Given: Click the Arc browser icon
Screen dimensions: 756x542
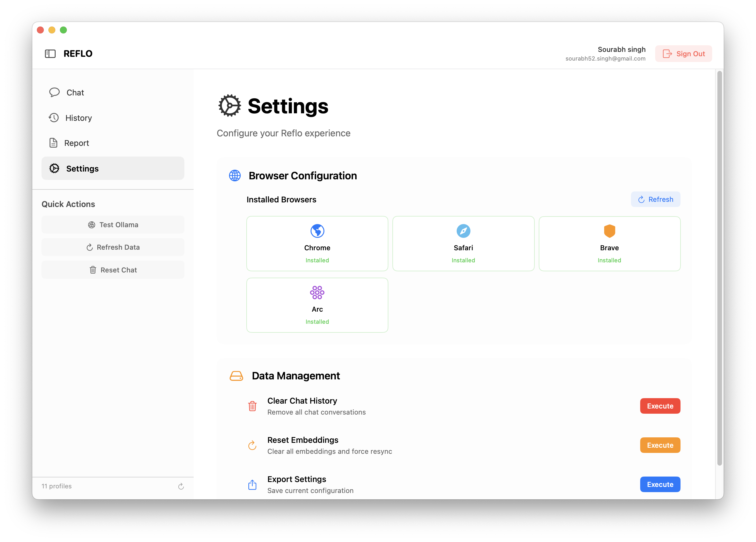Looking at the screenshot, I should 317,293.
